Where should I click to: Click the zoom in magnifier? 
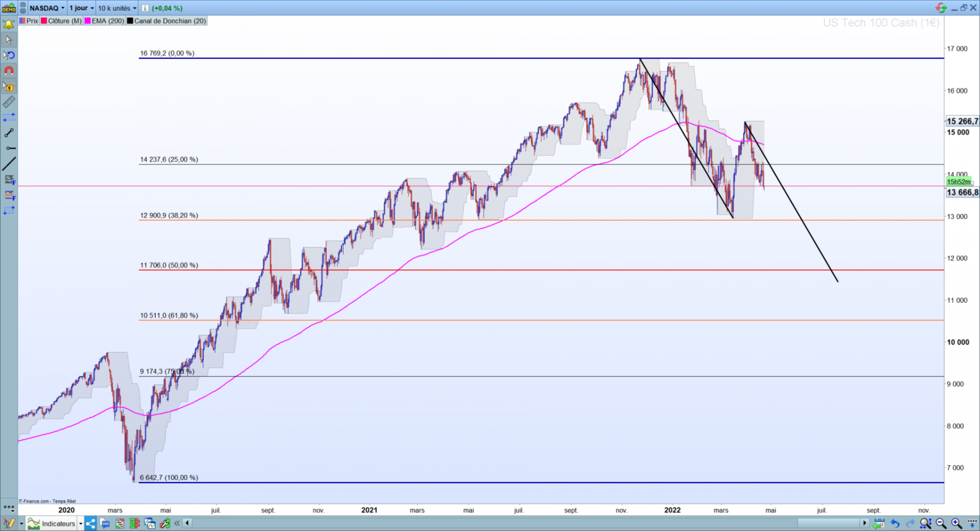[x=956, y=523]
